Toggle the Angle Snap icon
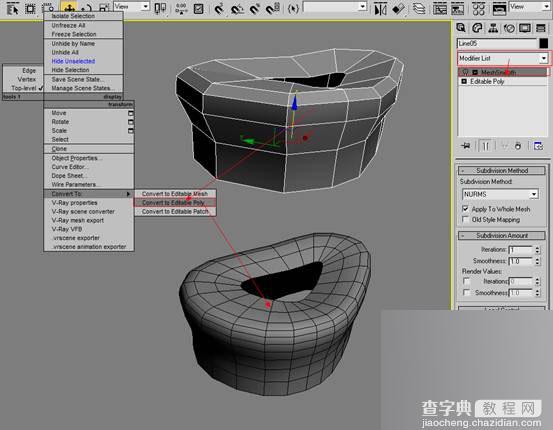The height and width of the screenshot is (430, 553). [x=237, y=8]
